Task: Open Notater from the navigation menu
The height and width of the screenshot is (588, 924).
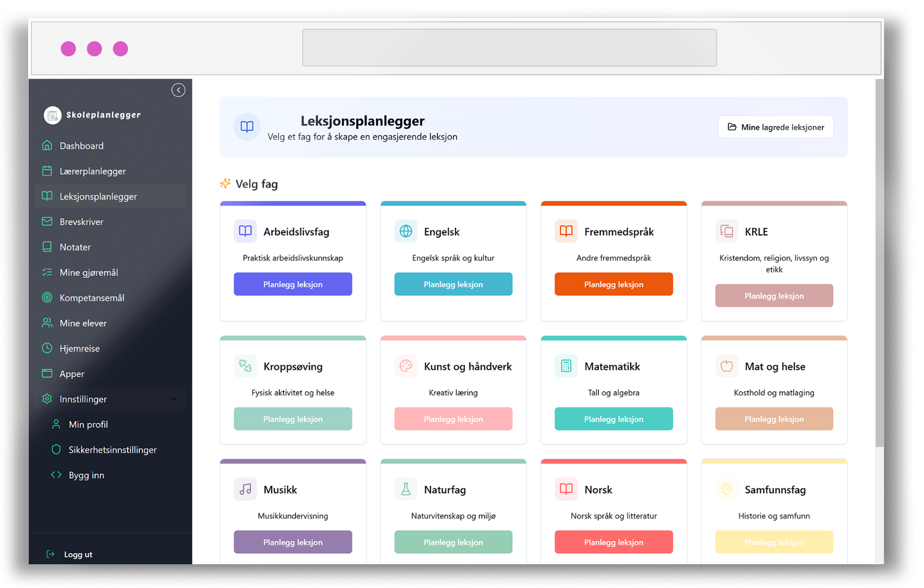Action: pos(76,247)
